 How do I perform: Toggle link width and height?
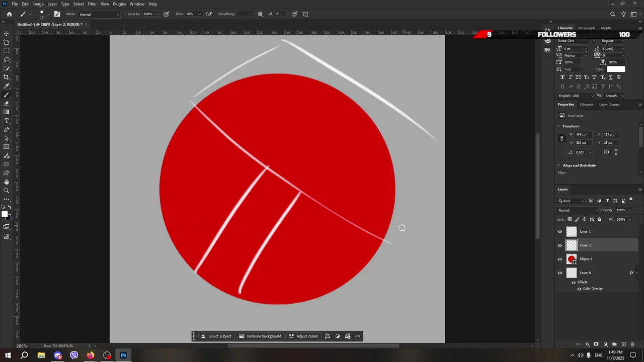[x=562, y=138]
